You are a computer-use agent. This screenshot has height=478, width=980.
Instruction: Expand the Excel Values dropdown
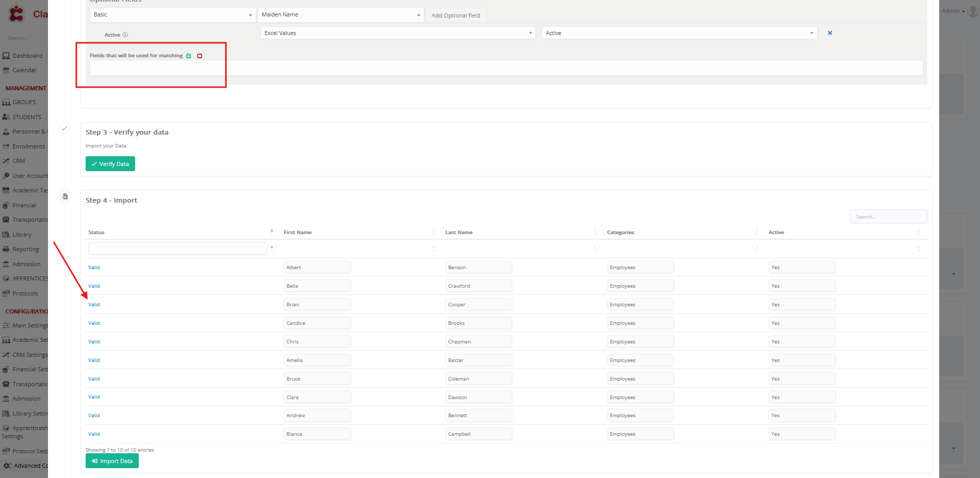point(398,33)
